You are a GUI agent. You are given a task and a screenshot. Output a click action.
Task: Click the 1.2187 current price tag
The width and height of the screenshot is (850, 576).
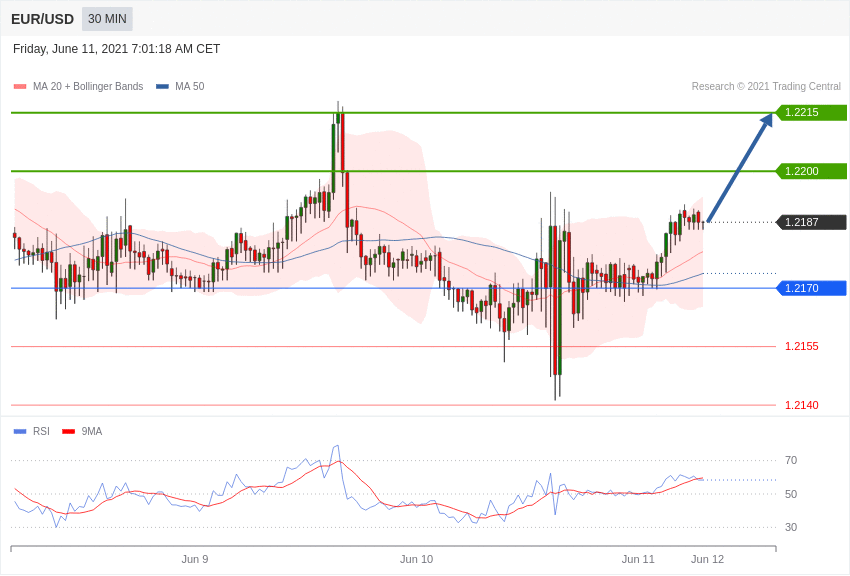click(x=810, y=222)
